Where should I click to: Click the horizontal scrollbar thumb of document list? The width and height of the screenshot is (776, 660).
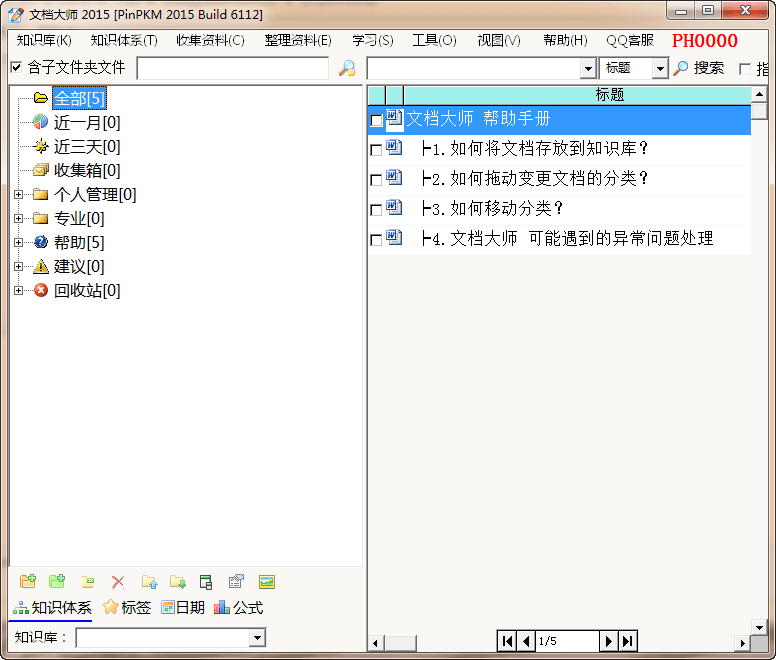(400, 643)
